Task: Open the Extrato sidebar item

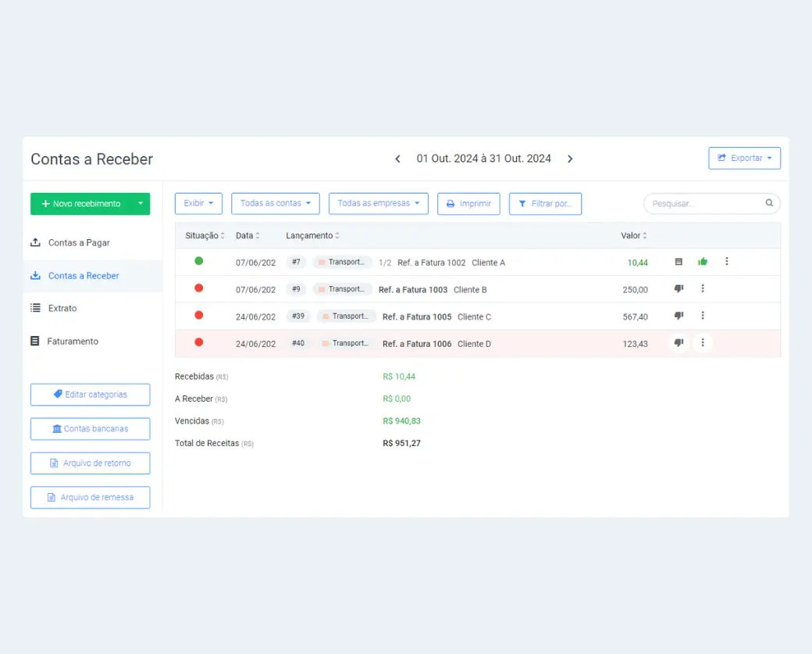Action: pos(62,309)
